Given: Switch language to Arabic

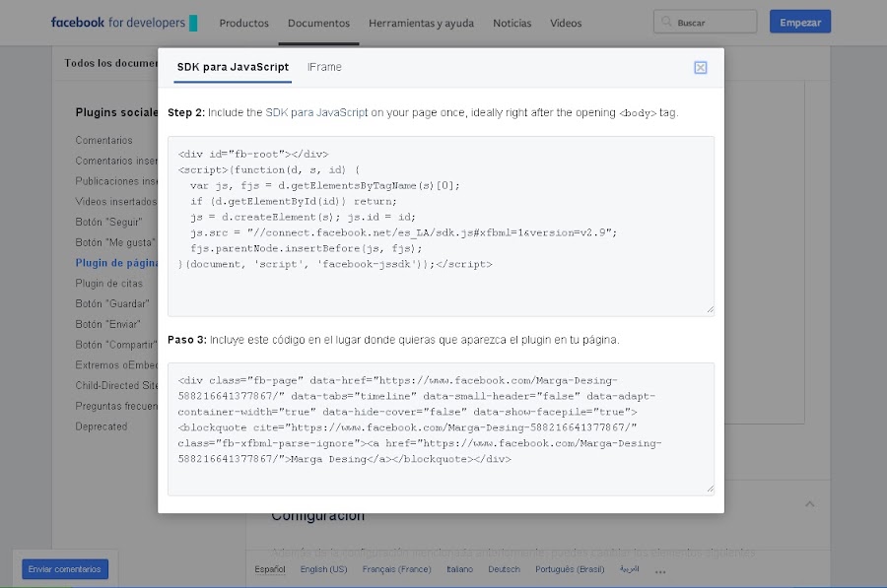Looking at the screenshot, I should pyautogui.click(x=629, y=568).
